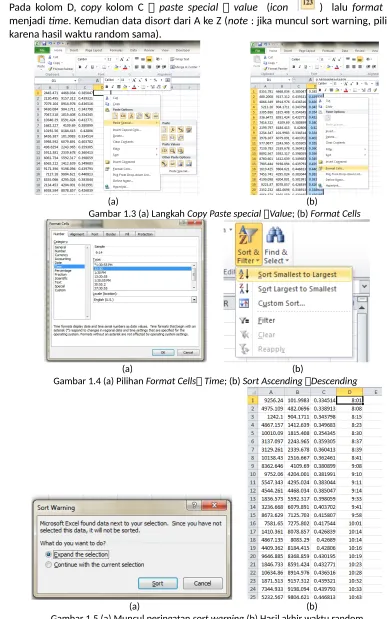Open the Fill tab in Format Cells

coord(127,234)
